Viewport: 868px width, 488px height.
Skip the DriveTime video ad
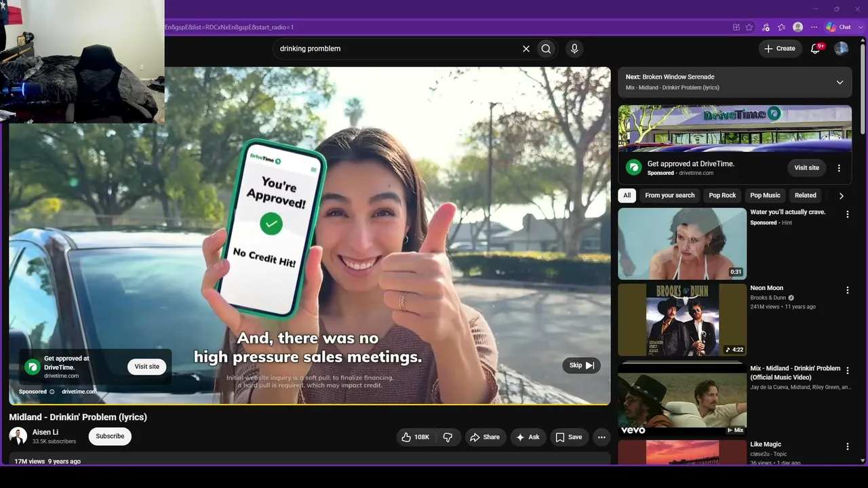(581, 365)
